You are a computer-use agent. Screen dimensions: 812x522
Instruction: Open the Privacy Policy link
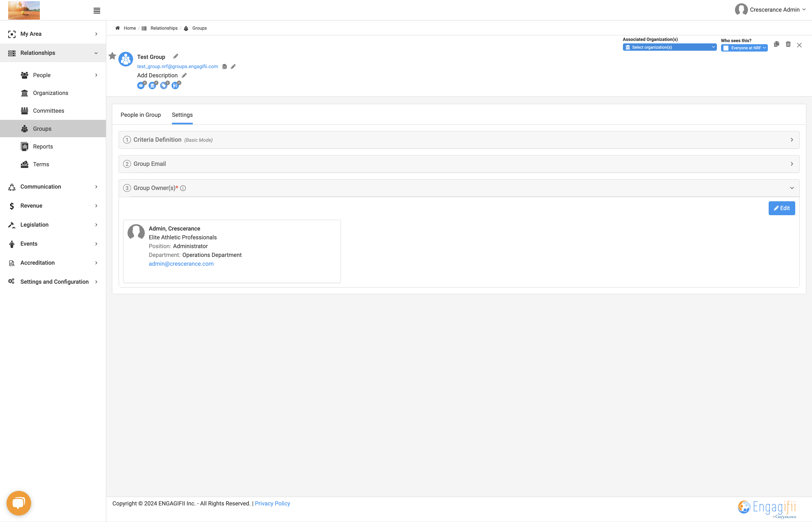272,503
